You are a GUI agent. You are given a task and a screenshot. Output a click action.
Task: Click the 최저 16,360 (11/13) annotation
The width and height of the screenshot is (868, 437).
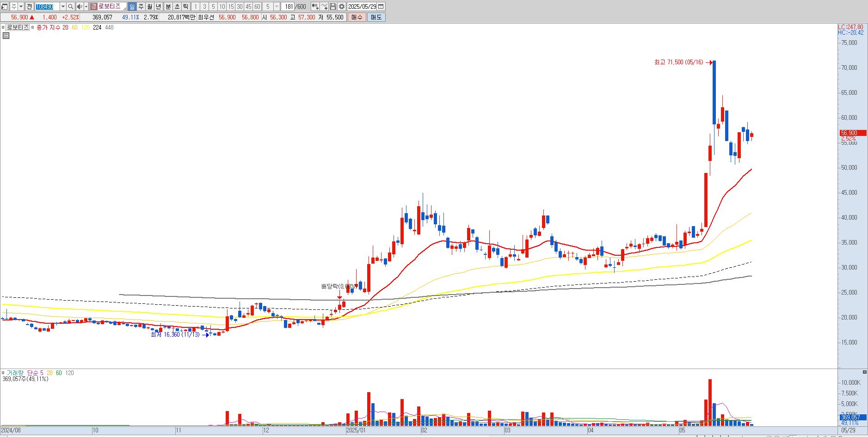coord(175,334)
